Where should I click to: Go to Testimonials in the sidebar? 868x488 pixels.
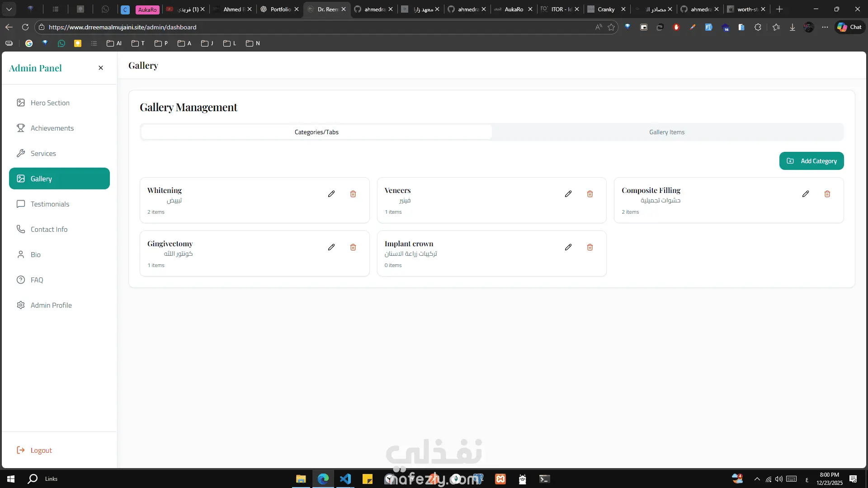pyautogui.click(x=50, y=204)
